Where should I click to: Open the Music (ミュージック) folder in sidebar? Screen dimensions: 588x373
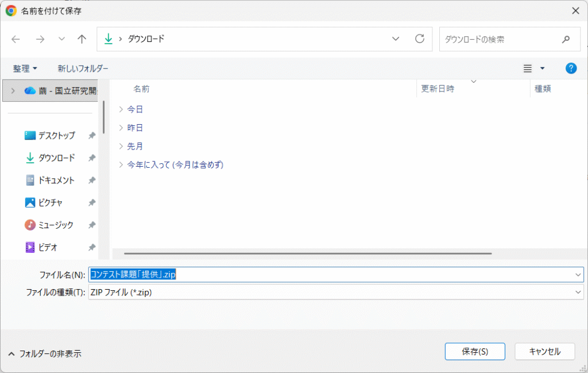click(56, 225)
